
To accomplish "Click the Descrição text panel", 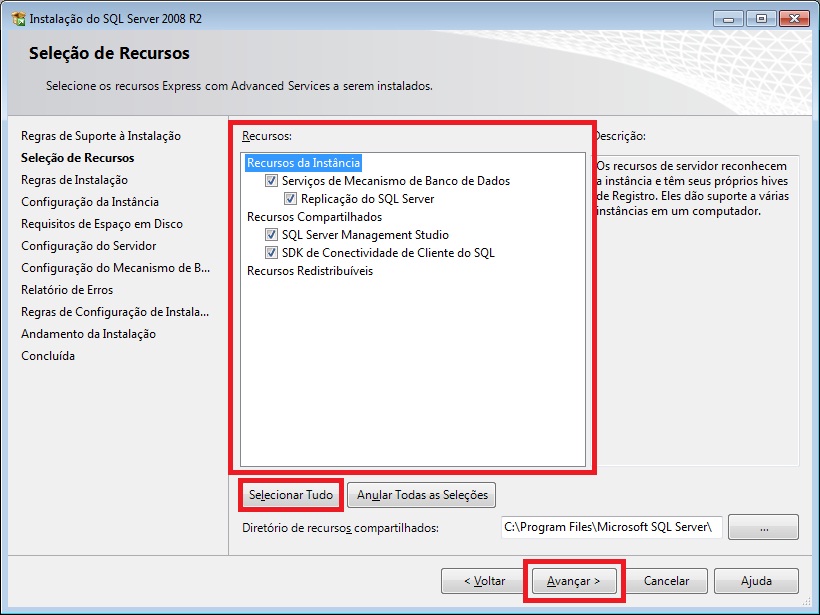I will pyautogui.click(x=697, y=310).
